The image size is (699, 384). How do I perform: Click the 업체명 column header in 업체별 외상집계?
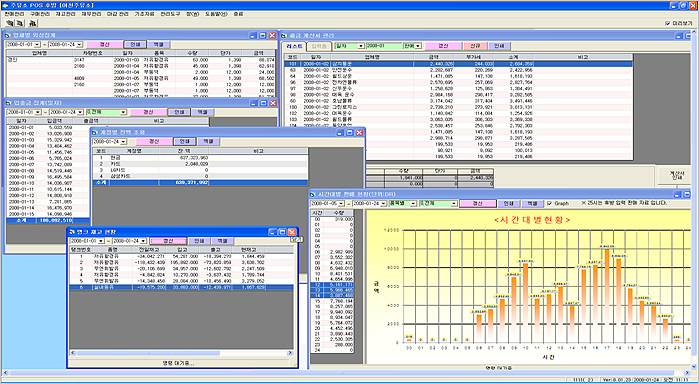pos(40,53)
